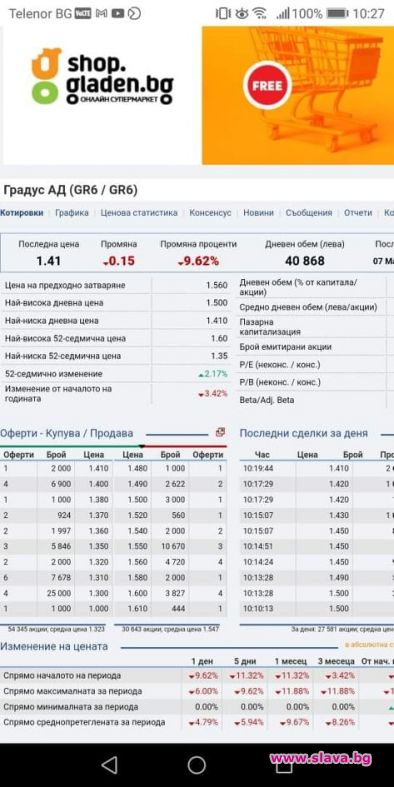Click the Beta/Adj. Beta label
This screenshot has width=394, height=787.
[267, 400]
